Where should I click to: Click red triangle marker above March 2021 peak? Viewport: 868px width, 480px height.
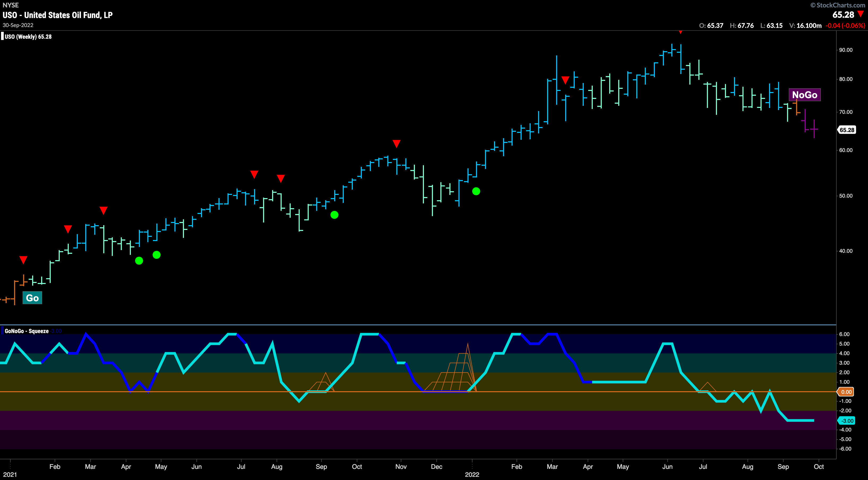point(104,211)
